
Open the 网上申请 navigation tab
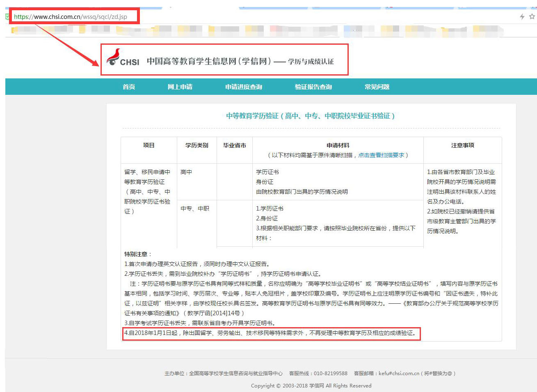click(x=180, y=87)
